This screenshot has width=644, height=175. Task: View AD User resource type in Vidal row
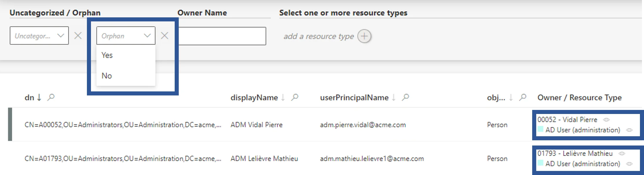tap(629, 130)
